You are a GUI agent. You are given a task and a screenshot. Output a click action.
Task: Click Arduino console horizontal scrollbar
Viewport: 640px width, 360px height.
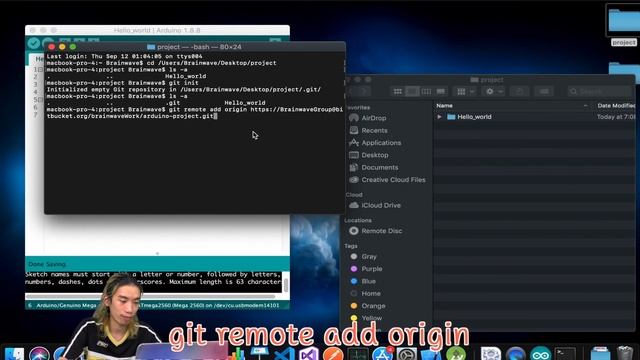click(x=150, y=296)
